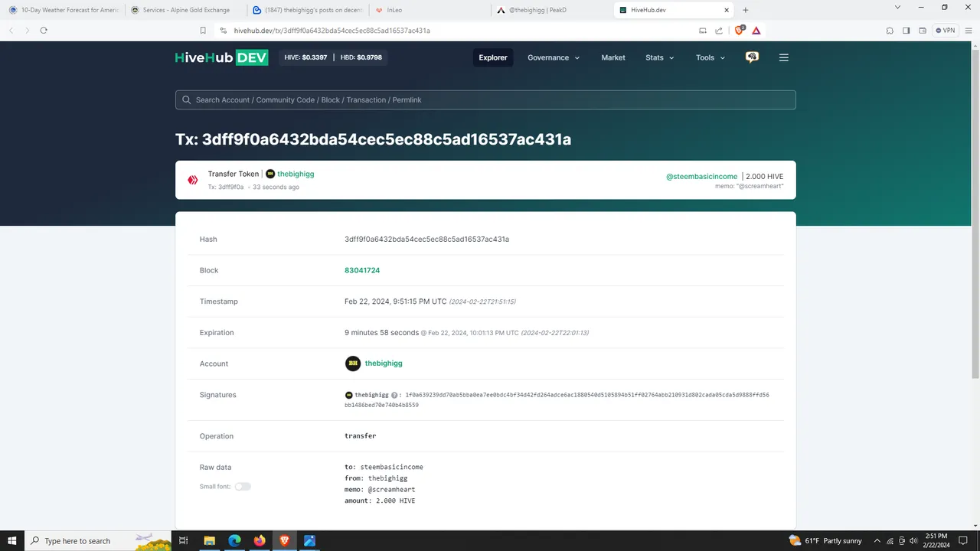Open the hamburger menu on HiveHub navbar
The width and height of the screenshot is (980, 551).
pyautogui.click(x=783, y=57)
